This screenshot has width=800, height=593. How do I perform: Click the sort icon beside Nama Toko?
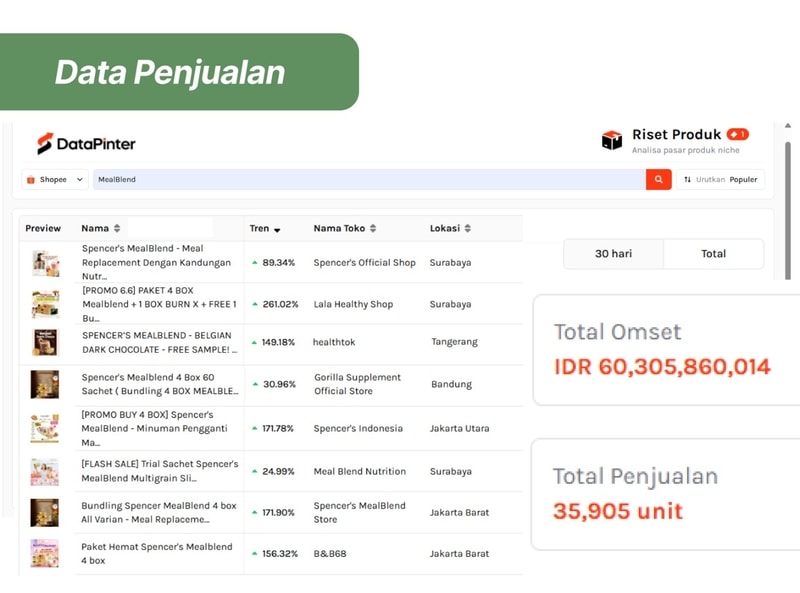[x=373, y=229]
